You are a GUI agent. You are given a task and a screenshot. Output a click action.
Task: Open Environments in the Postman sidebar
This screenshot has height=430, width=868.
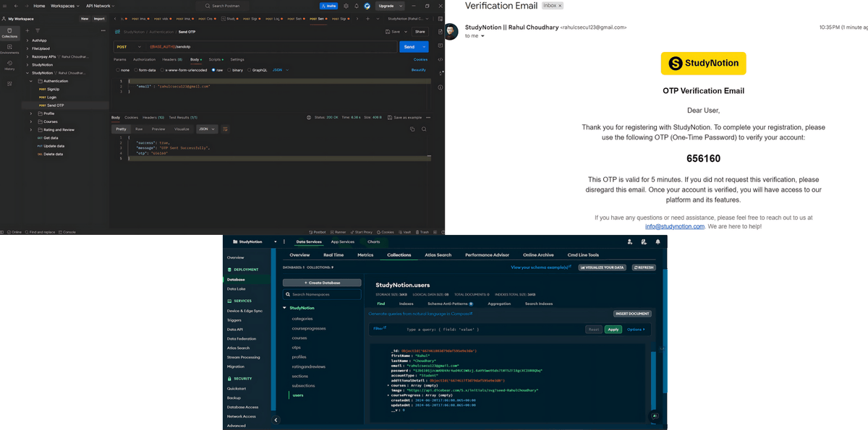click(x=9, y=49)
